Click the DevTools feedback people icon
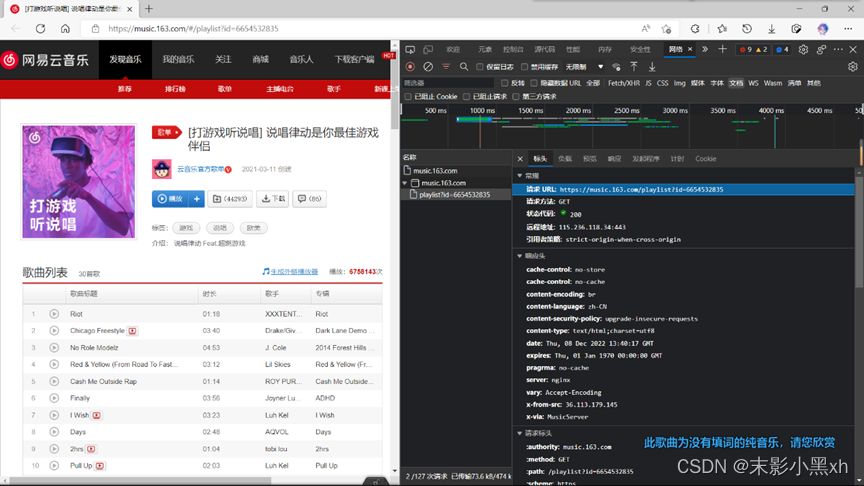The image size is (864, 486). tap(821, 50)
